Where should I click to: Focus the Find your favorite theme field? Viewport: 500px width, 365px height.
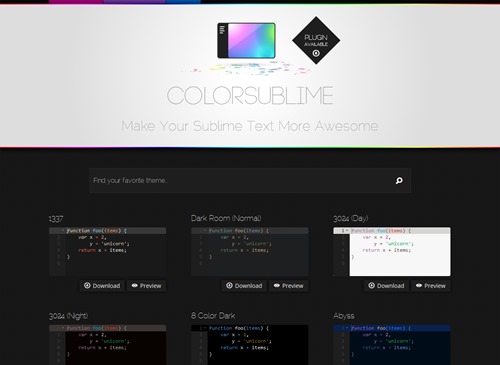pos(250,181)
